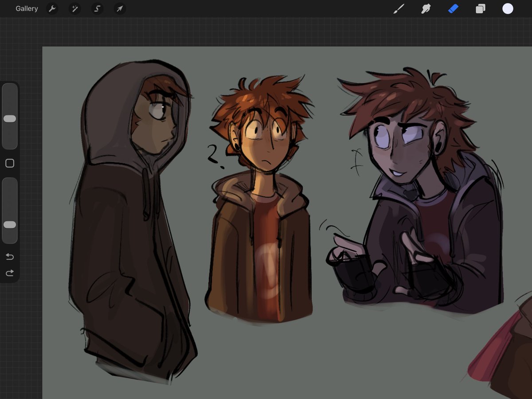
Task: Redo the last undone stroke
Action: [x=10, y=273]
